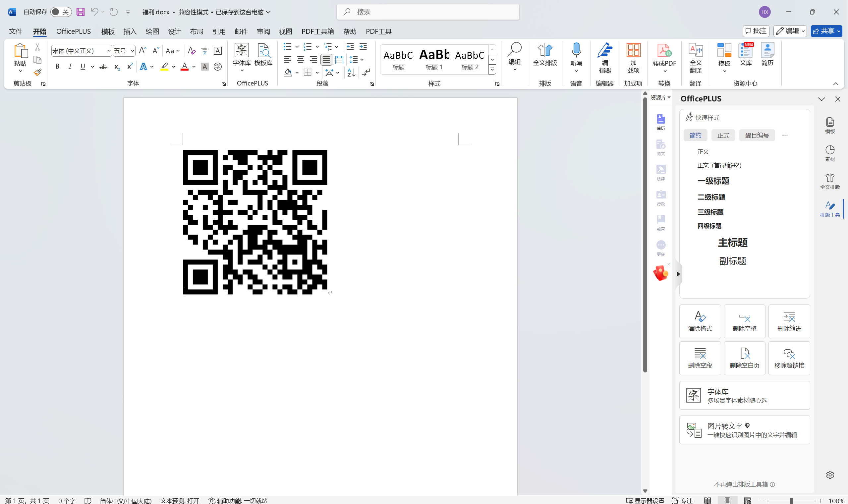Click the 加载项 add-ins icon
The width and height of the screenshot is (848, 504).
pyautogui.click(x=633, y=58)
